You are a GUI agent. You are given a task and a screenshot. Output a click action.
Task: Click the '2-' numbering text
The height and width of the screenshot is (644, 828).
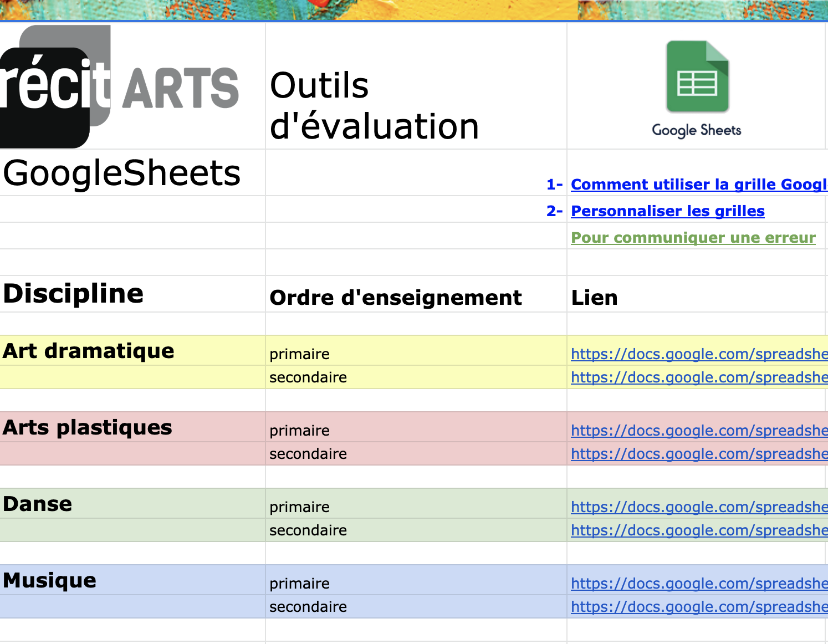[x=555, y=211]
